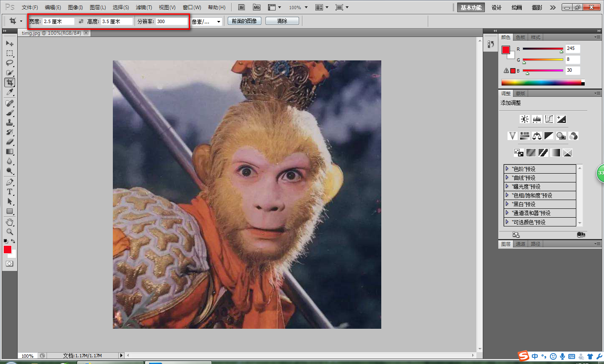The image size is (604, 364).
Task: Open the 滤镜(T) menu
Action: (144, 8)
